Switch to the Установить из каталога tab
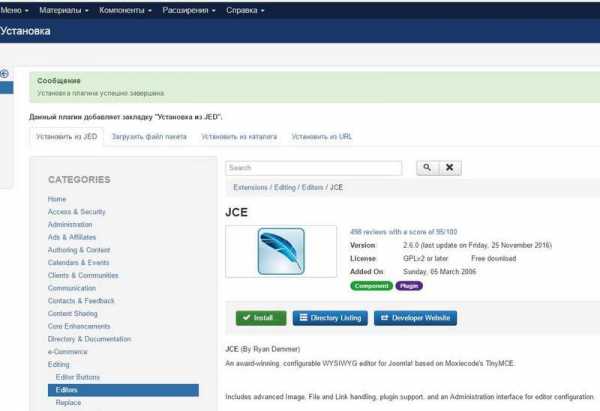This screenshot has width=600, height=411. 239,137
